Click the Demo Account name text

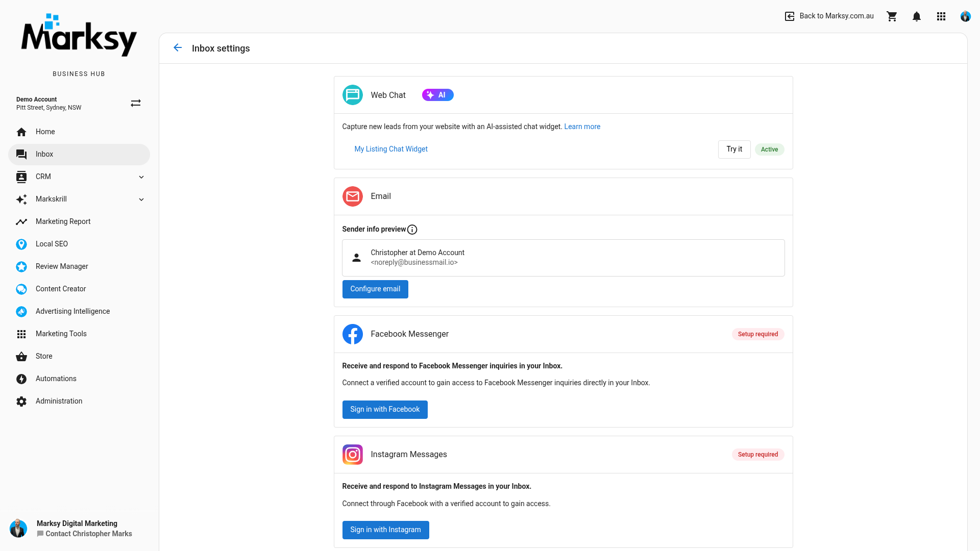(x=36, y=100)
